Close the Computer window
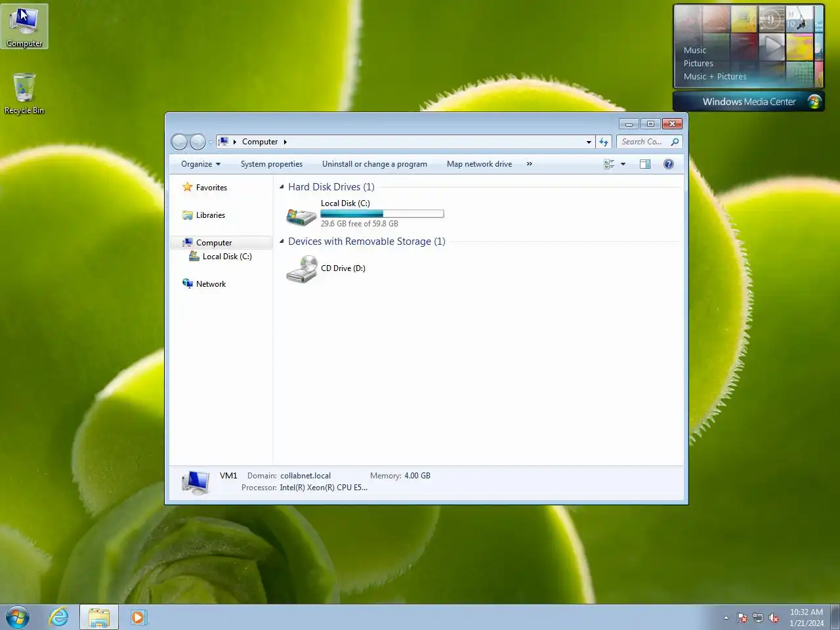 tap(672, 123)
